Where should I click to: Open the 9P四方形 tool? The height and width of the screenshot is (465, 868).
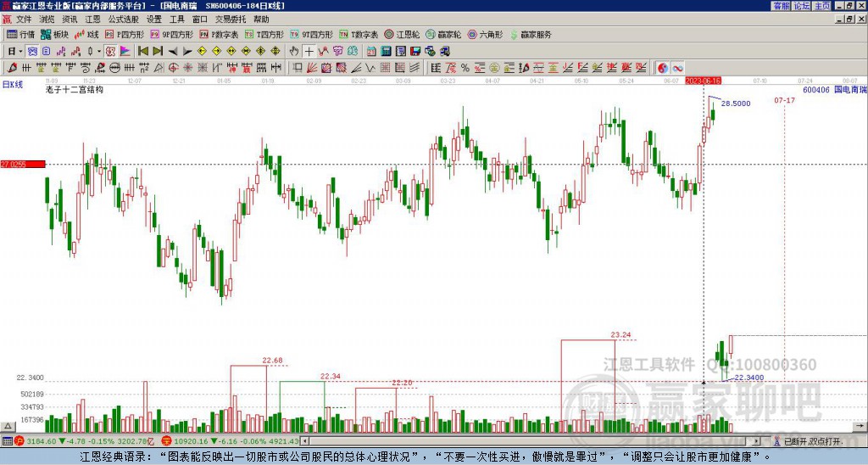pos(171,34)
